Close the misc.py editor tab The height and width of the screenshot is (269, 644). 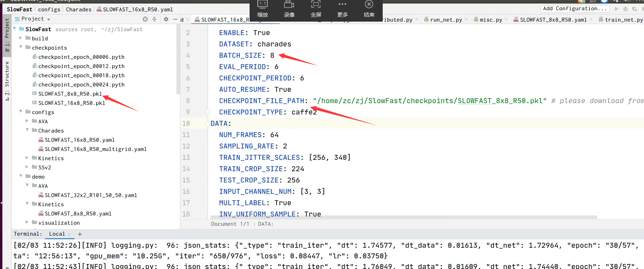(x=506, y=19)
